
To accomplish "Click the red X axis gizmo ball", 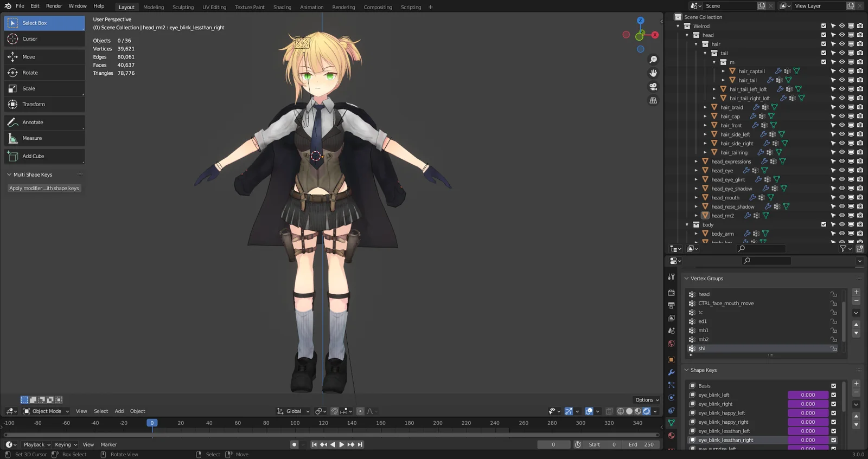I will coord(655,35).
